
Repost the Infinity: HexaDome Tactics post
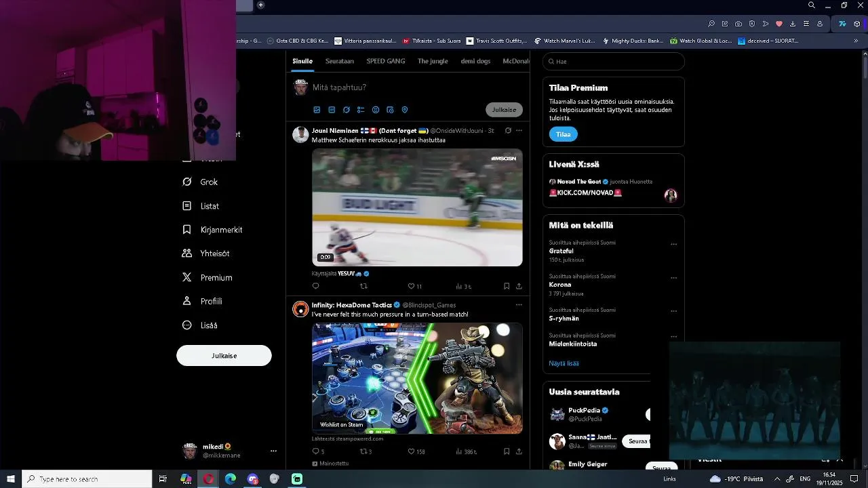366,451
